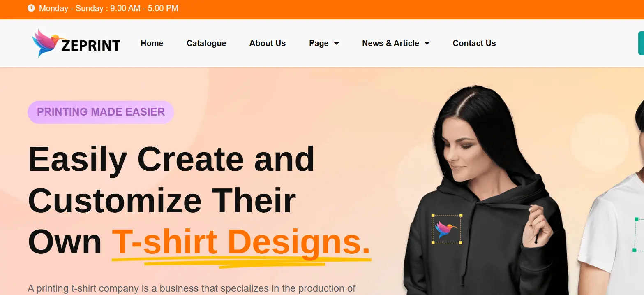Click the caret icon next to Page

[x=336, y=44]
